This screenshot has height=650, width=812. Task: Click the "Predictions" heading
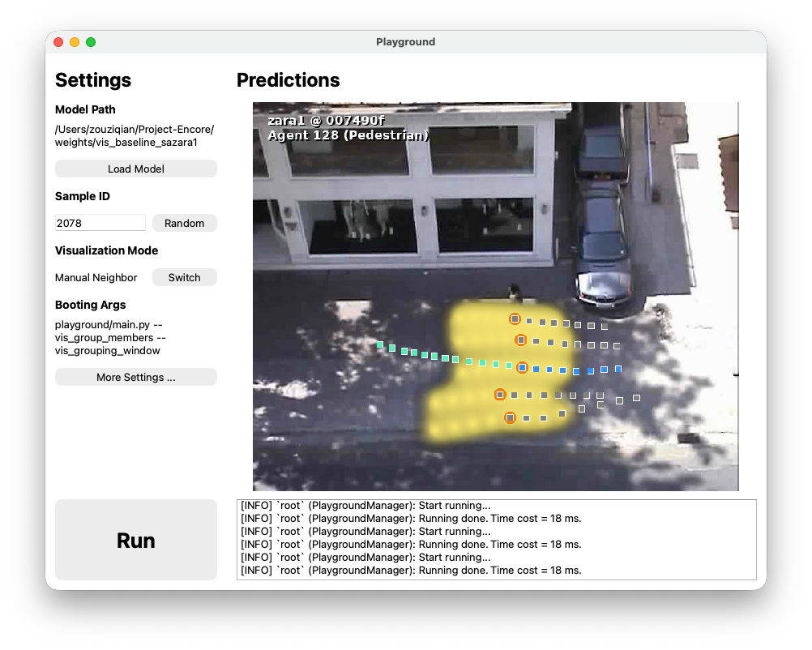pos(288,80)
